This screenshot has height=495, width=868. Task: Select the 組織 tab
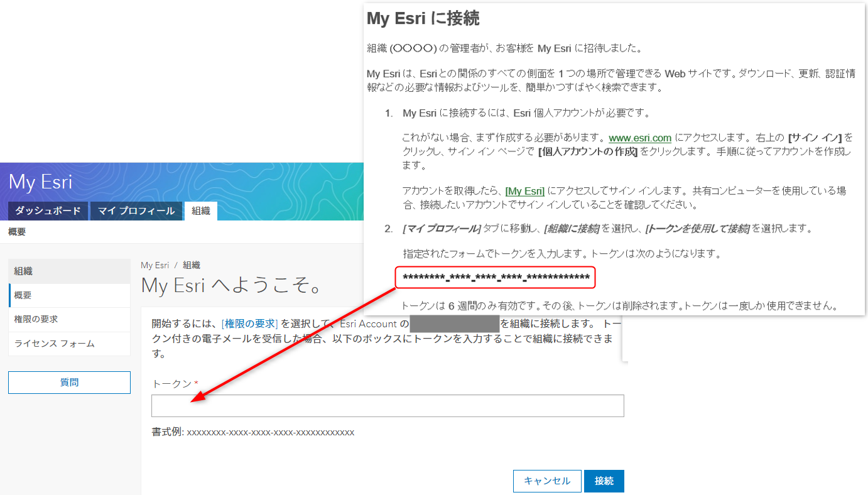point(201,211)
